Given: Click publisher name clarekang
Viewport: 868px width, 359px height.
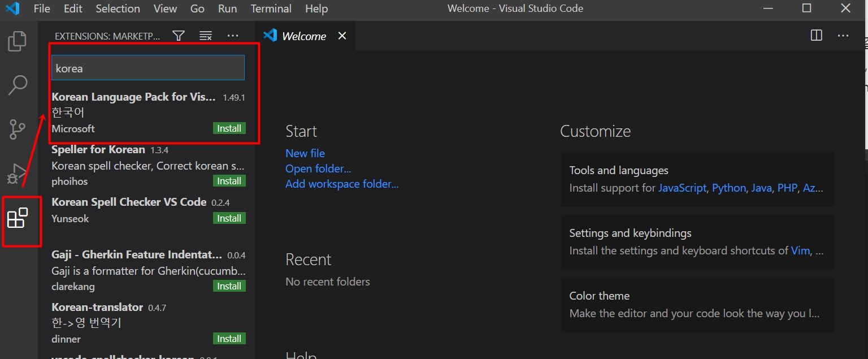Looking at the screenshot, I should click(73, 287).
